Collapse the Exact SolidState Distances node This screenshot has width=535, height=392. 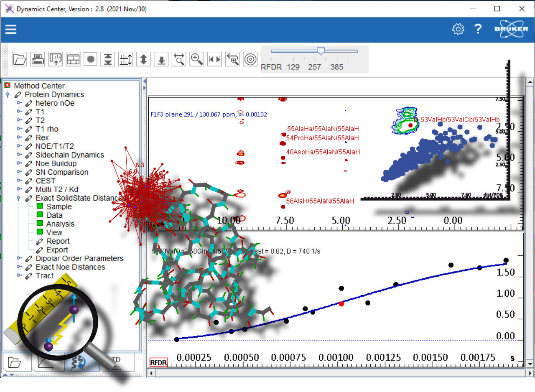pyautogui.click(x=19, y=198)
